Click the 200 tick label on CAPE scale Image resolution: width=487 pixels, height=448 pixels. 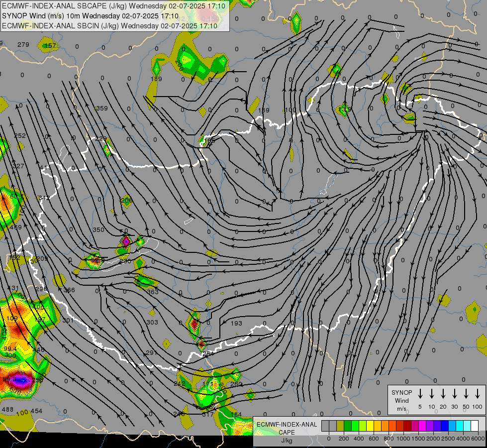click(344, 439)
